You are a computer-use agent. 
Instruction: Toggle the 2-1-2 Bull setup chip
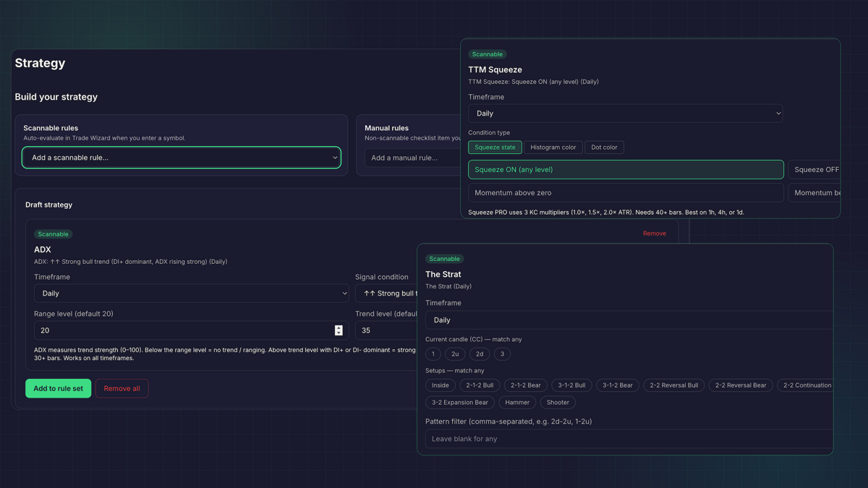(x=480, y=385)
